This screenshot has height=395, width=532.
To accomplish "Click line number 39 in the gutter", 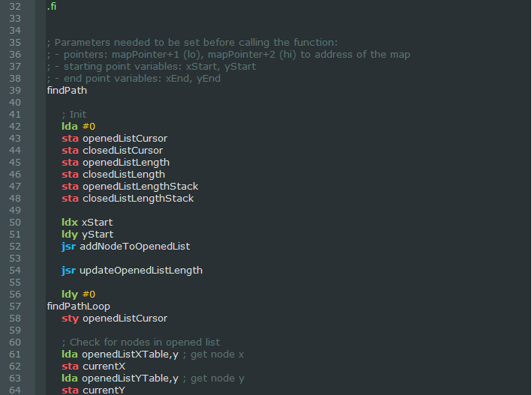I will [15, 91].
